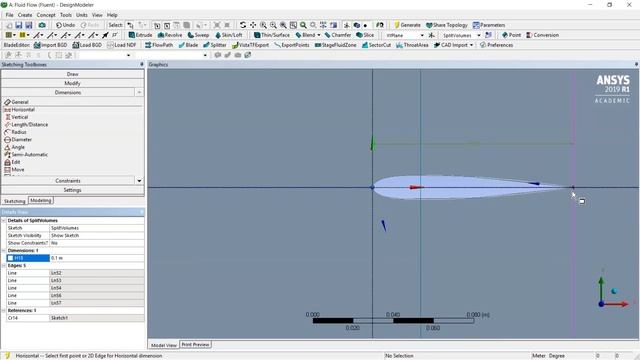Viewport: 640px width, 360px height.
Task: Click ThroatArea tool
Action: pos(412,45)
